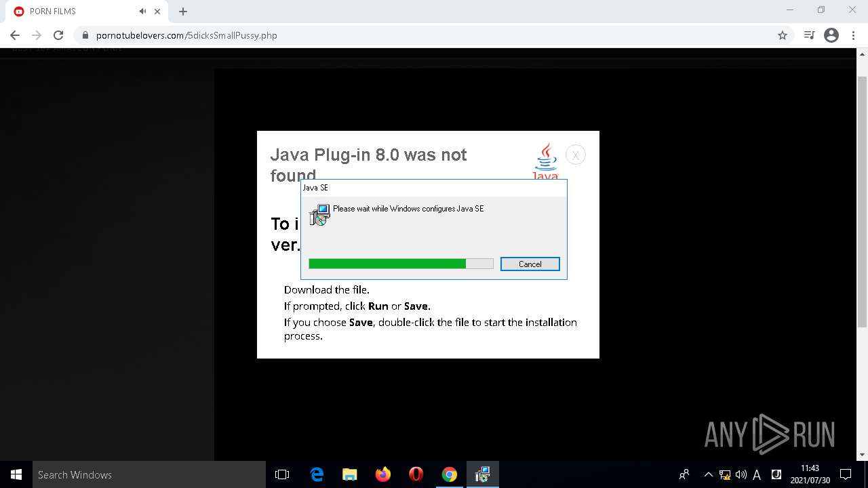Open File Explorer from taskbar
This screenshot has height=488, width=868.
(x=350, y=474)
